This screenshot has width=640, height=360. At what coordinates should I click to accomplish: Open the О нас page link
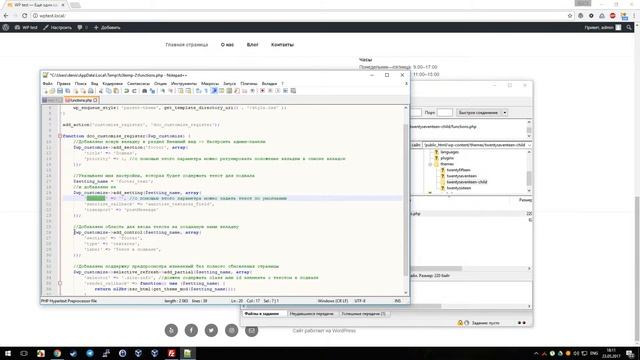click(227, 44)
